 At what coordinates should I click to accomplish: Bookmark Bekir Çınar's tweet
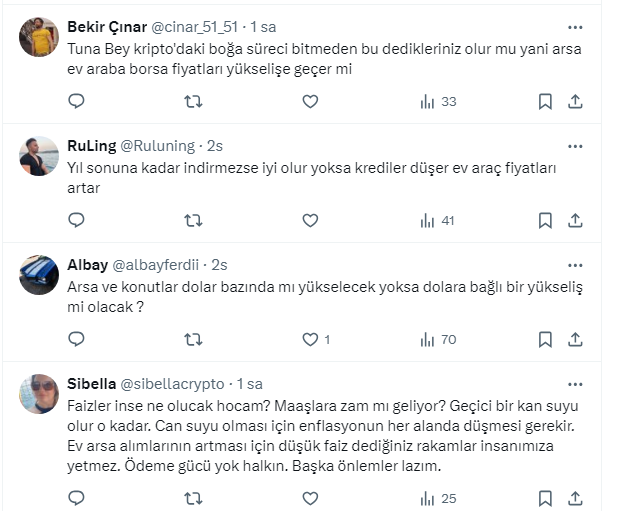point(545,101)
